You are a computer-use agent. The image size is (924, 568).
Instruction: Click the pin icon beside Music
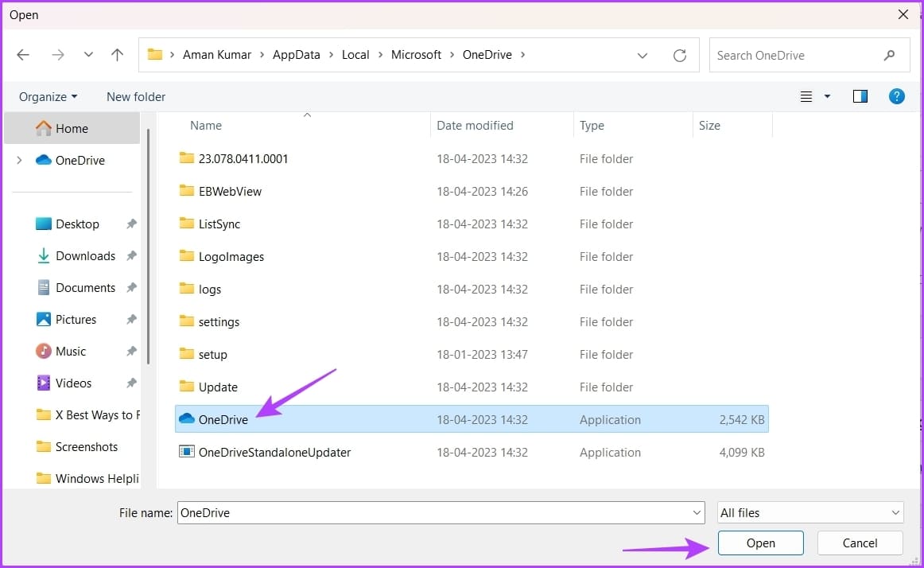pos(131,351)
